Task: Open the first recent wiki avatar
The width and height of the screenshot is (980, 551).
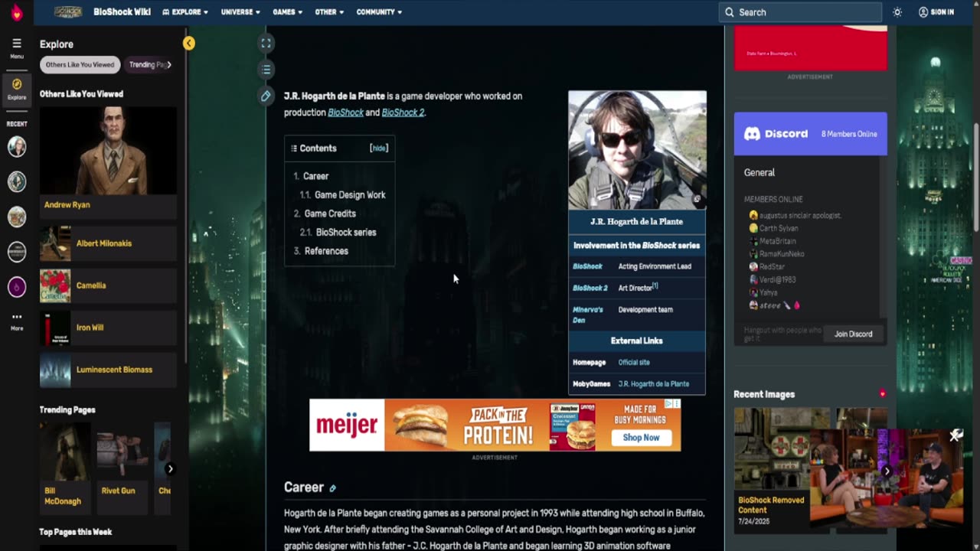Action: click(x=17, y=146)
